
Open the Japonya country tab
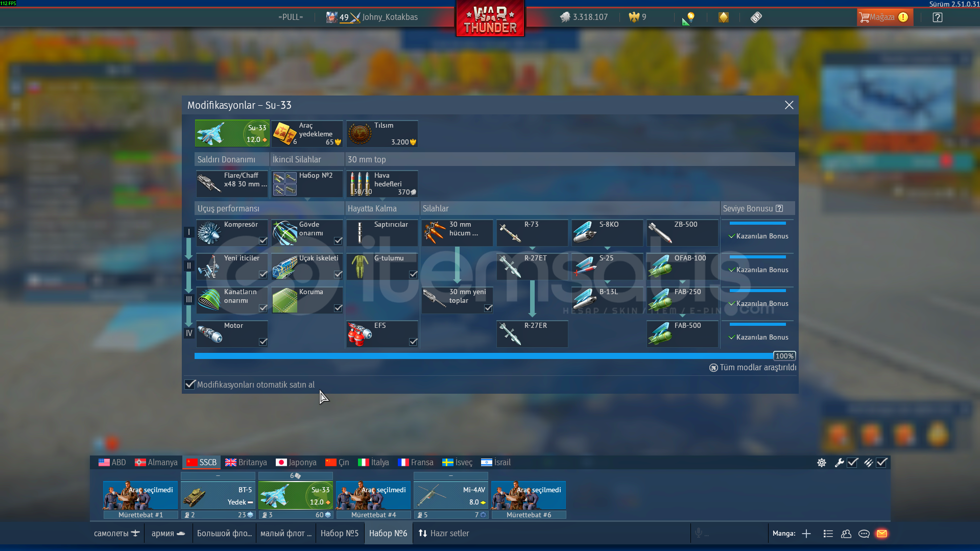click(296, 462)
